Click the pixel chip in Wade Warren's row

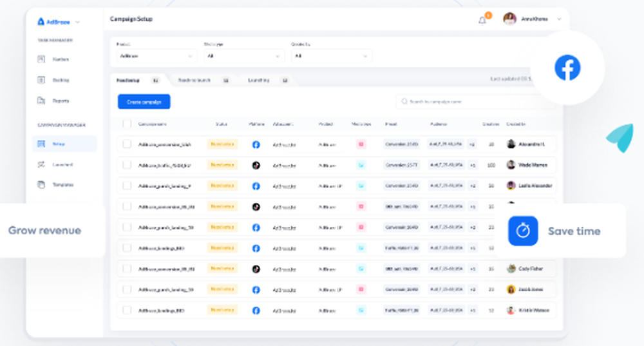pyautogui.click(x=401, y=165)
